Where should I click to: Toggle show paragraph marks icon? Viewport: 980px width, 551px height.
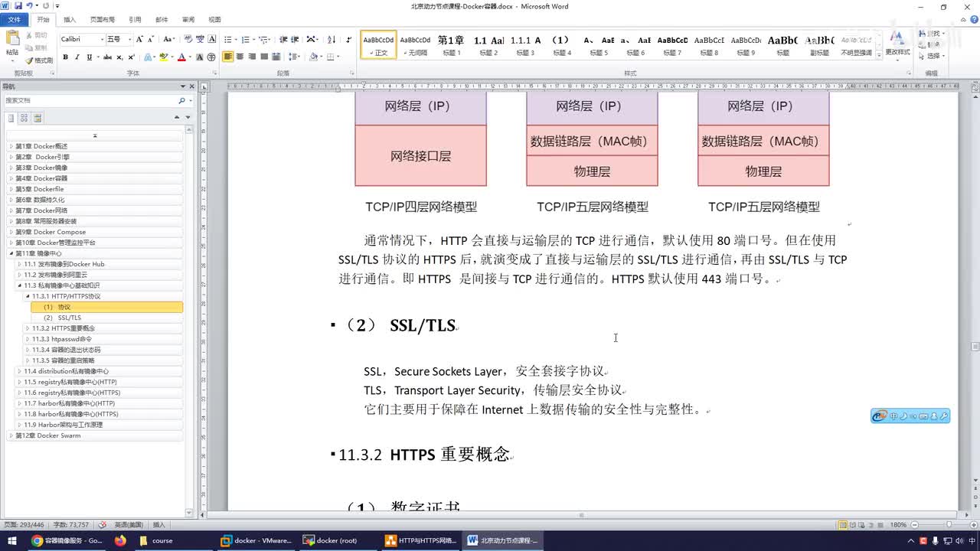pyautogui.click(x=349, y=39)
